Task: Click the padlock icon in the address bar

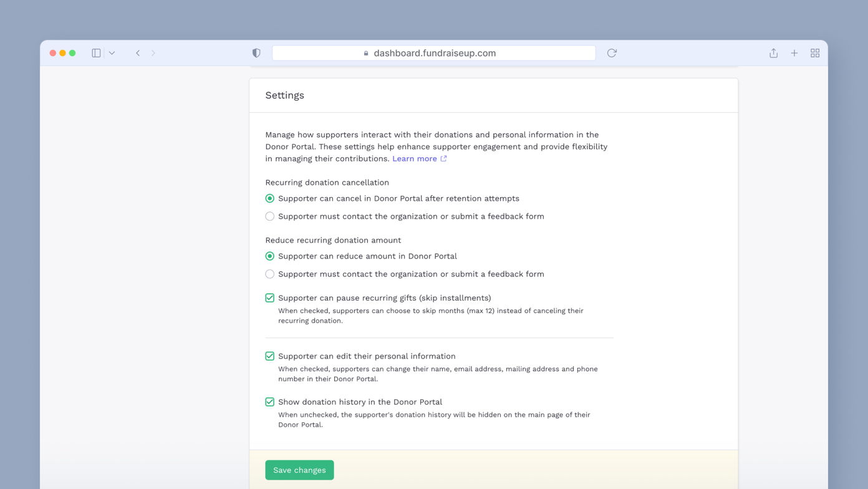Action: tap(365, 53)
